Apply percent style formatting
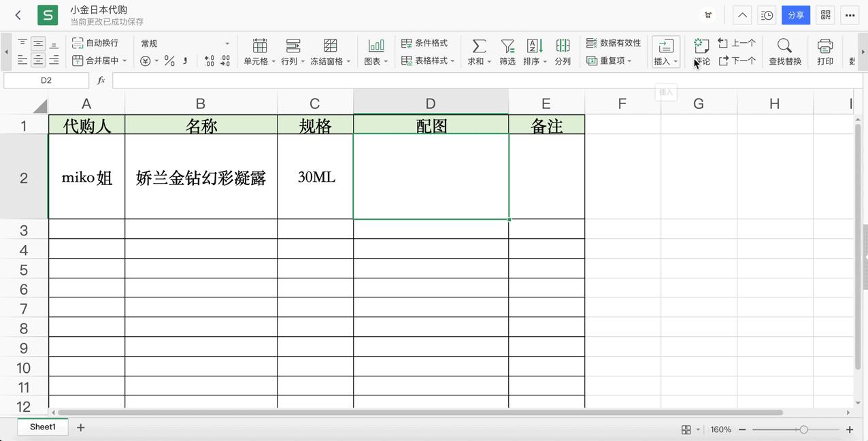Screen dimensions: 868x441 point(168,60)
